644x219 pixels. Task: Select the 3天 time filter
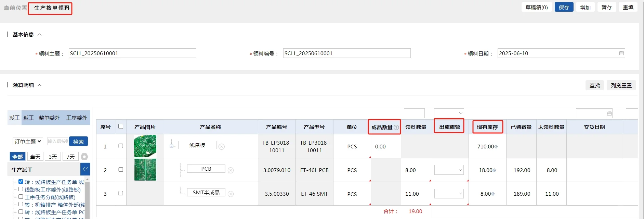[53, 157]
